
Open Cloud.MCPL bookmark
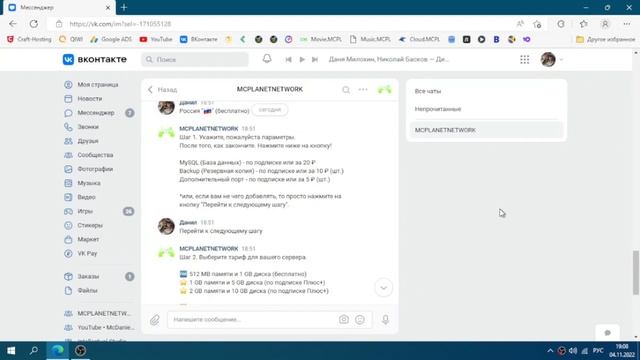pyautogui.click(x=419, y=39)
